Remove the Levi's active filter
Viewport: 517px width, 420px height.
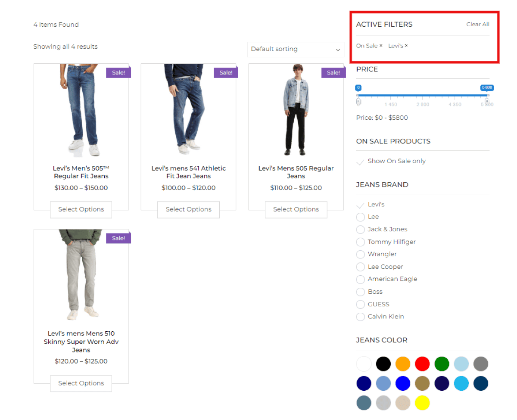coord(406,46)
